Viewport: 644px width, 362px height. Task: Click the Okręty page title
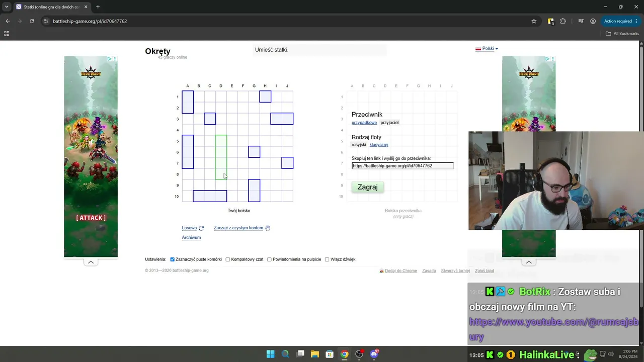pos(157,51)
